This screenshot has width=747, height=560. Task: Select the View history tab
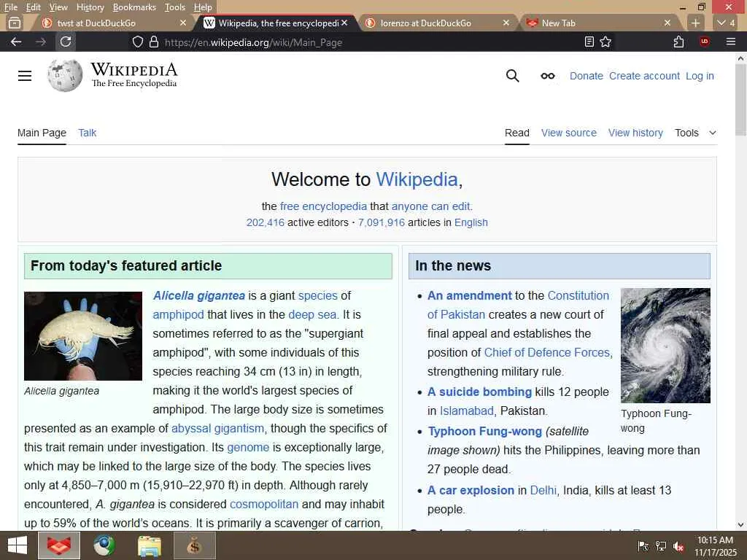coord(635,133)
